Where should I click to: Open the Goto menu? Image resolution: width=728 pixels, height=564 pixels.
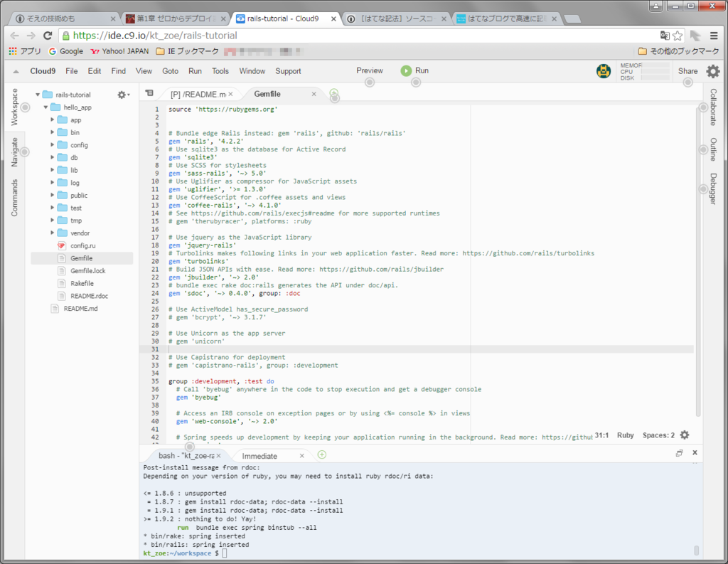170,71
